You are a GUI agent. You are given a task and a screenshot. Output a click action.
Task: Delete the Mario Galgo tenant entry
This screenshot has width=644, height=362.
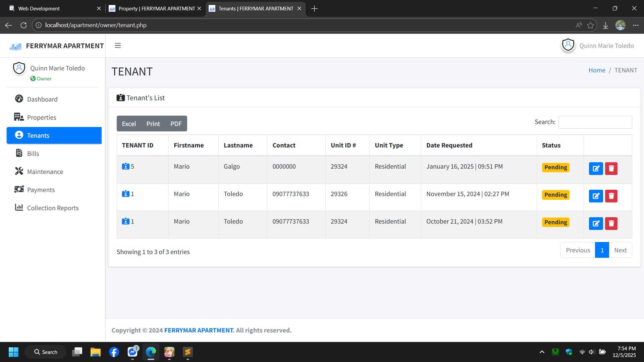(x=611, y=169)
